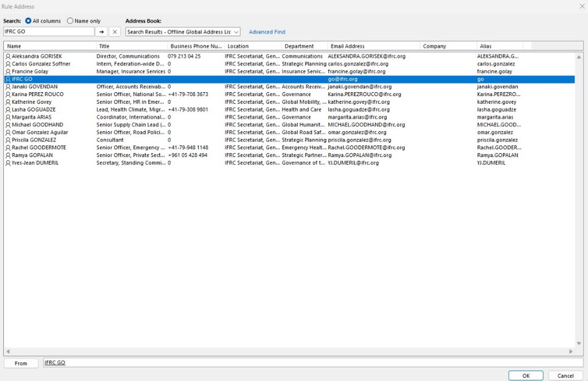
Task: Open the Address Book dropdown list
Action: click(x=183, y=32)
